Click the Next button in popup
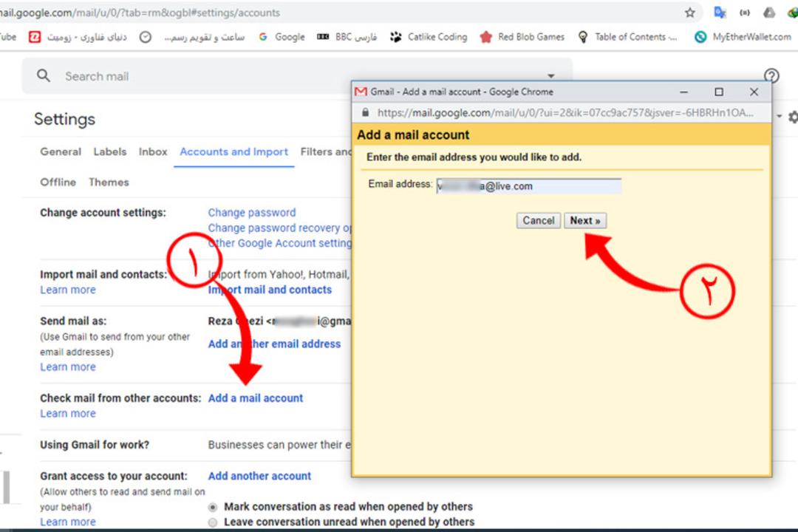The image size is (798, 532). [585, 220]
